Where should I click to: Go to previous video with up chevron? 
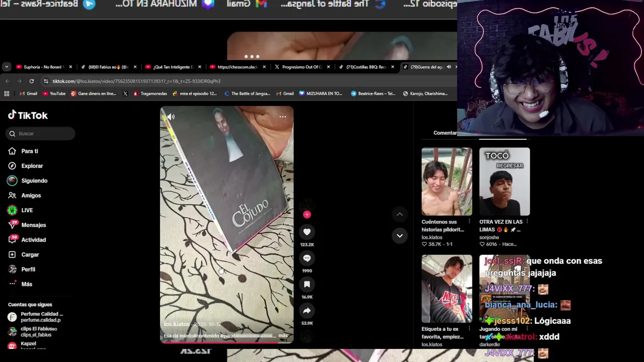[x=399, y=214]
